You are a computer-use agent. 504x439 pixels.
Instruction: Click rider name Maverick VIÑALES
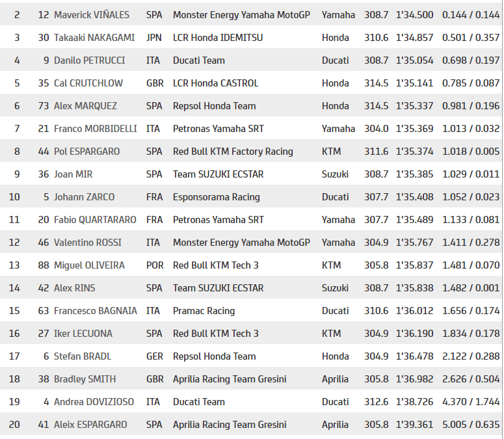point(92,15)
